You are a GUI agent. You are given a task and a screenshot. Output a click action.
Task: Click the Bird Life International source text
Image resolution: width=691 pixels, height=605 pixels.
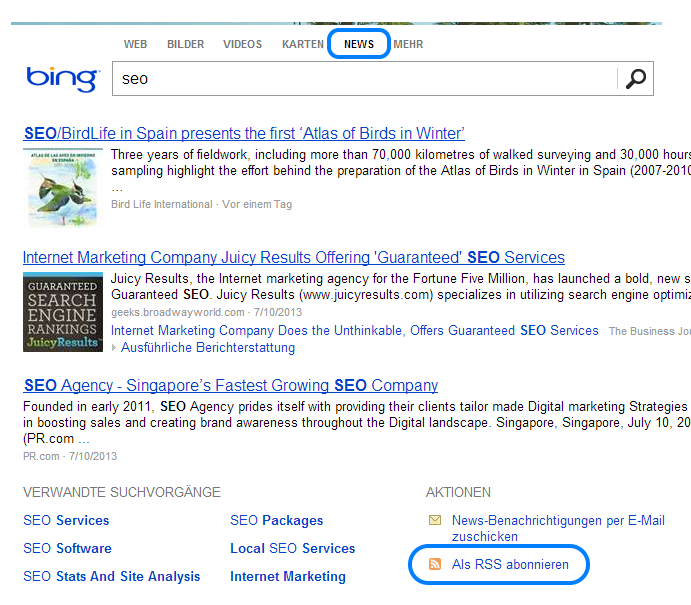(x=162, y=204)
